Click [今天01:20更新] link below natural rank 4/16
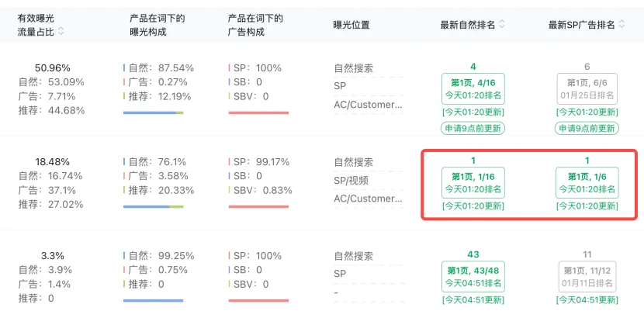 tap(473, 112)
